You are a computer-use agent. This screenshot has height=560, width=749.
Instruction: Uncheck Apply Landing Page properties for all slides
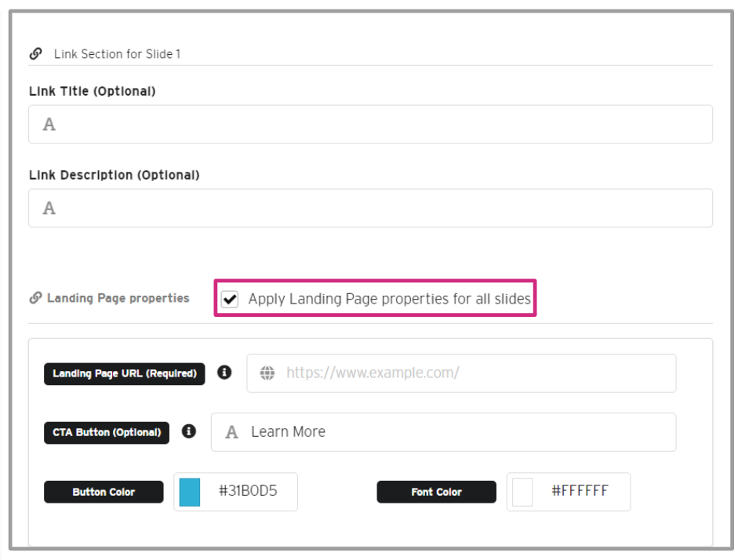click(230, 299)
